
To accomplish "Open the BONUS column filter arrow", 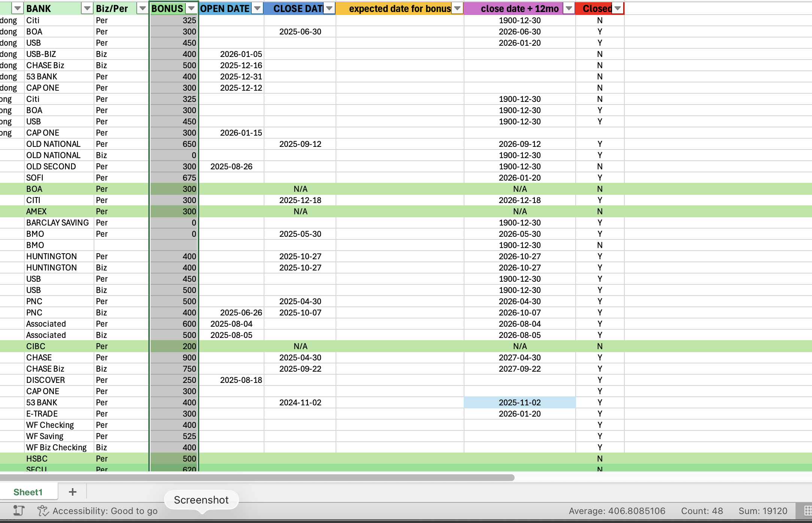I will (191, 8).
